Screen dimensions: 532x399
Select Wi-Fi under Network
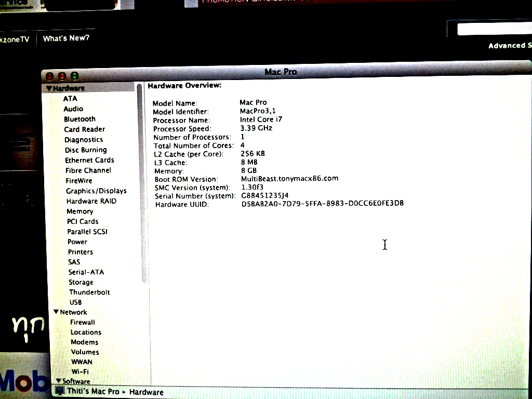80,371
